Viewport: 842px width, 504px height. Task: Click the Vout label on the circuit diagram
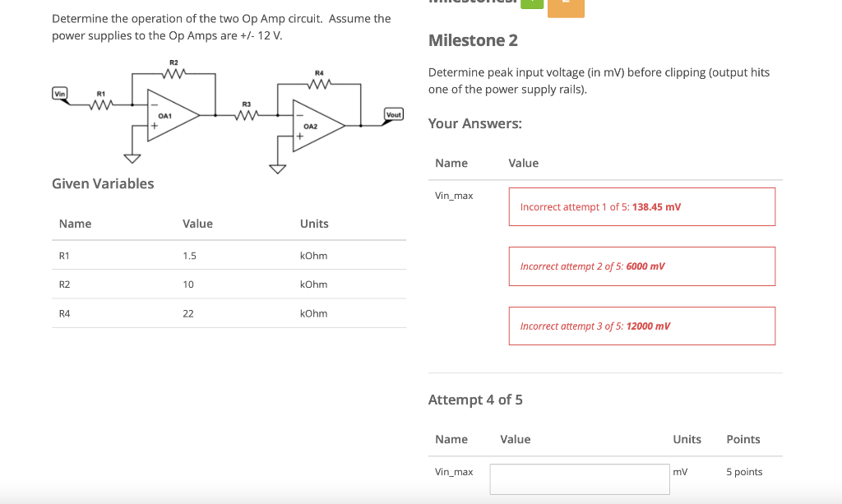click(x=393, y=114)
